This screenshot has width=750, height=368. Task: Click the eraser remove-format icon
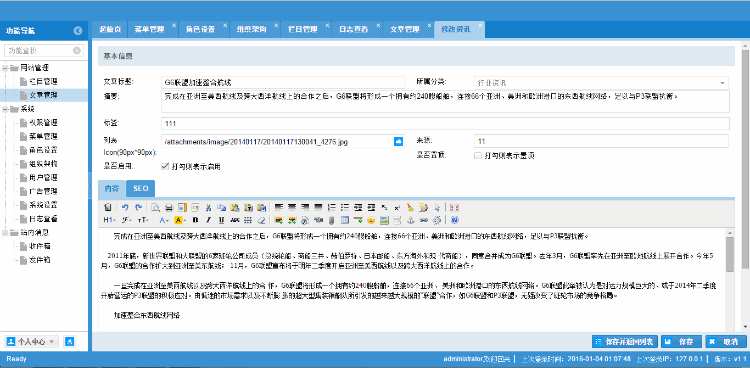pyautogui.click(x=261, y=220)
